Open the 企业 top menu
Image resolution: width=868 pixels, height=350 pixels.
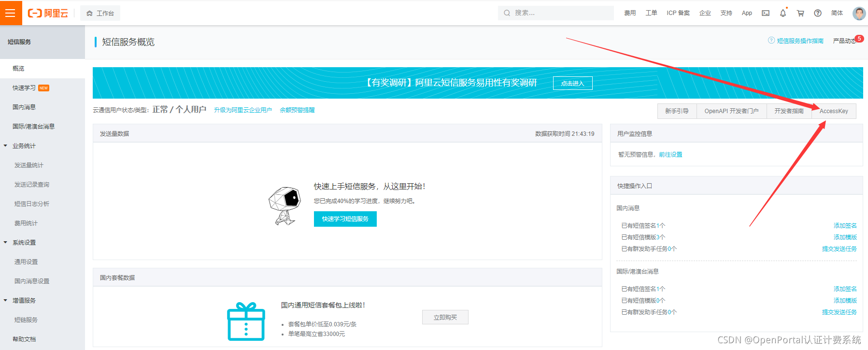(x=705, y=13)
